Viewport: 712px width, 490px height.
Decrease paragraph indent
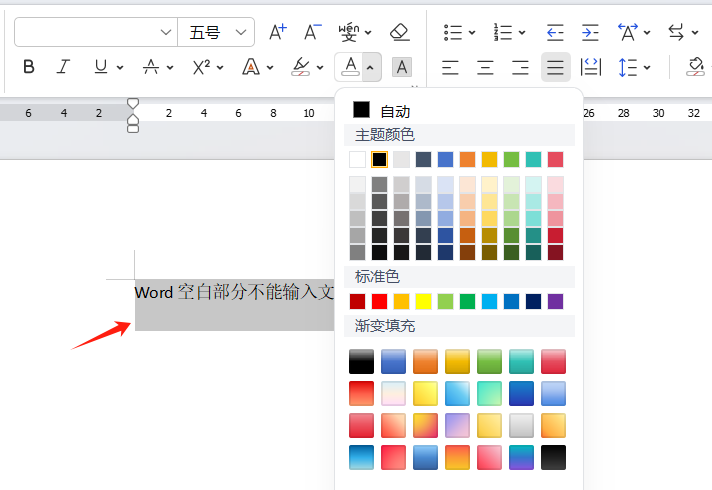pyautogui.click(x=555, y=32)
